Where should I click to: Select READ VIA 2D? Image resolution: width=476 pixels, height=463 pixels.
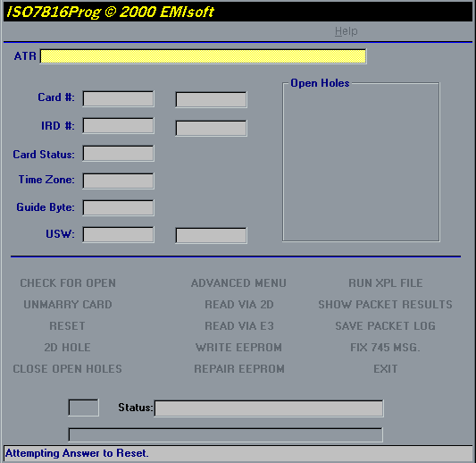pyautogui.click(x=239, y=305)
